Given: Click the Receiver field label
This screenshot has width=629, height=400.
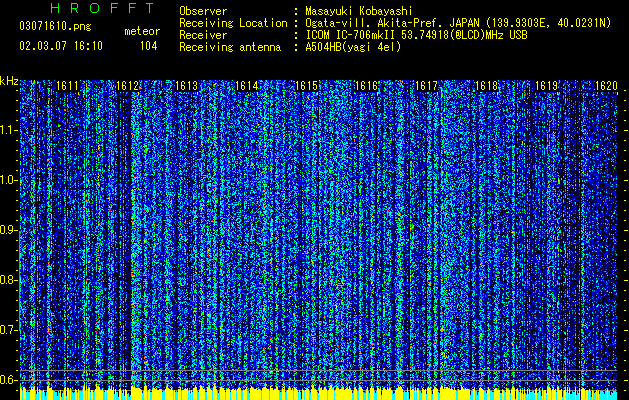Looking at the screenshot, I should point(203,35).
